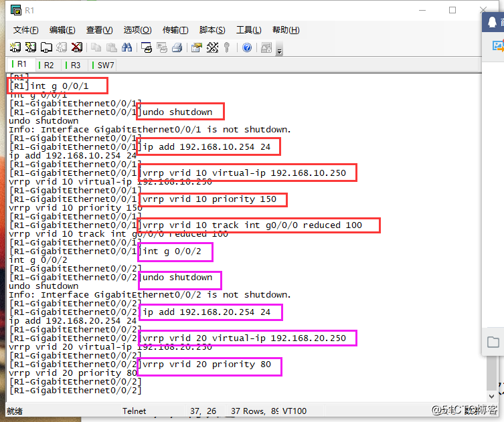504x422 pixels.
Task: Click the 'ip add 192.168.10.254 24' command
Action: pyautogui.click(x=206, y=146)
